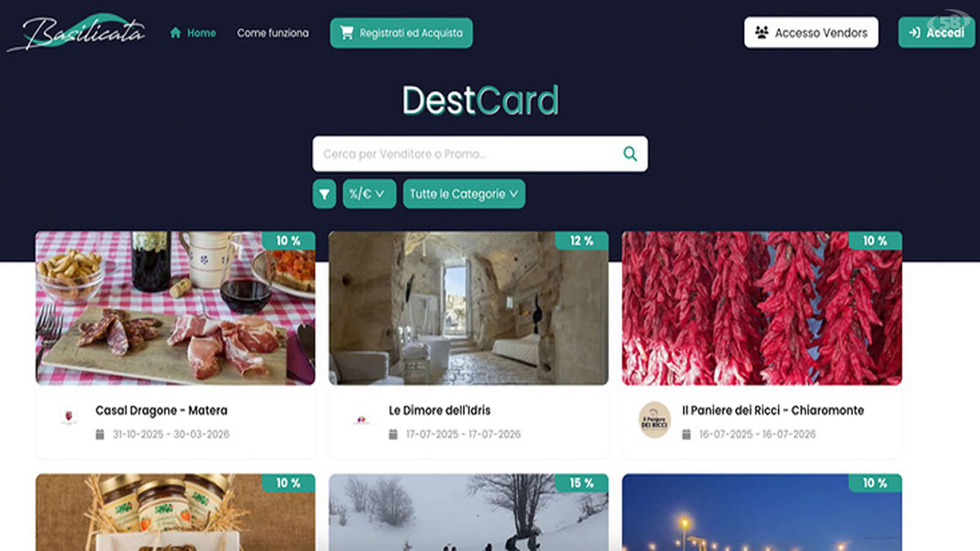Click the Accedi login button

[937, 32]
